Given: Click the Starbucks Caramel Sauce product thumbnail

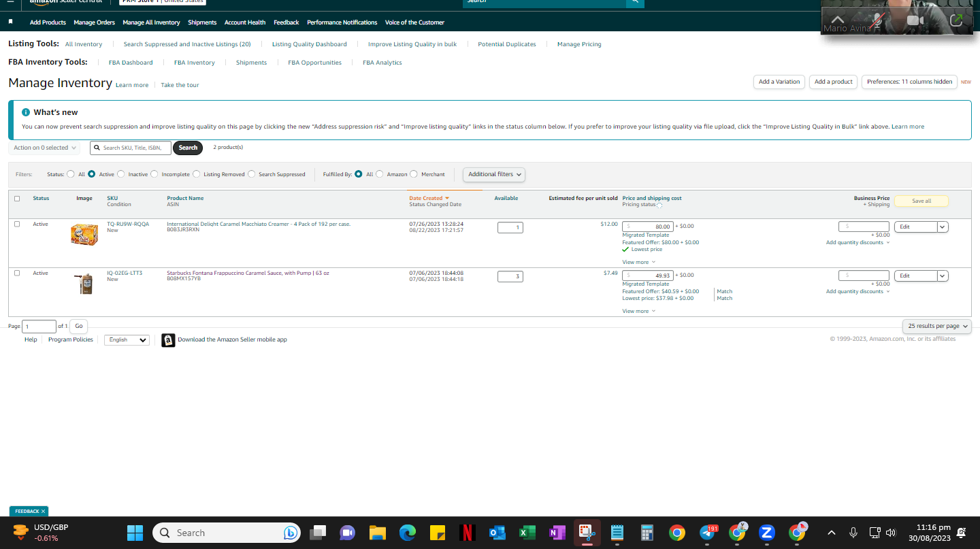Looking at the screenshot, I should tap(84, 284).
